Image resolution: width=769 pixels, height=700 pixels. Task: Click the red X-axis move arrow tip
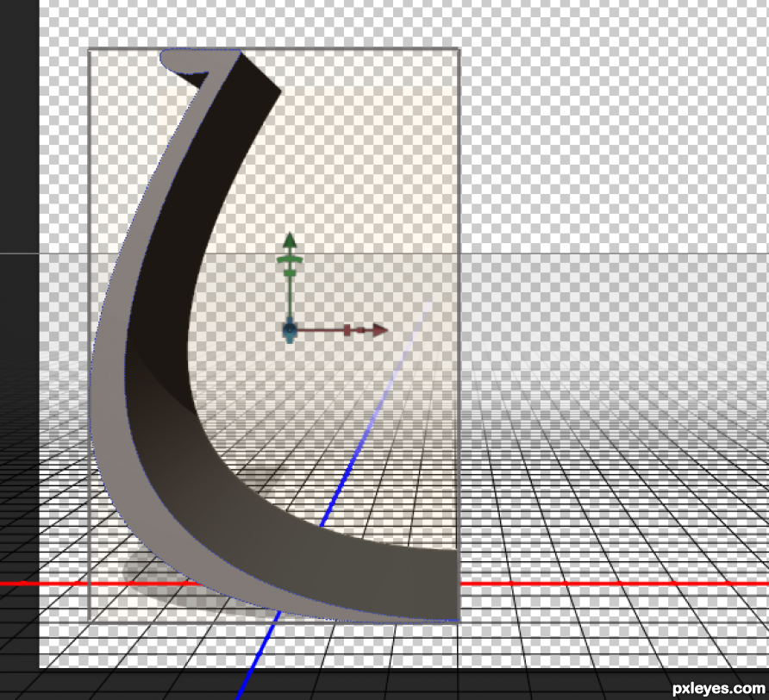[x=380, y=330]
